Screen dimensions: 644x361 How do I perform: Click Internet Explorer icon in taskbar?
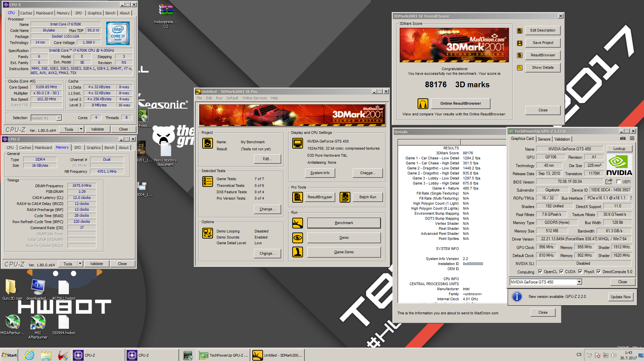click(x=30, y=355)
